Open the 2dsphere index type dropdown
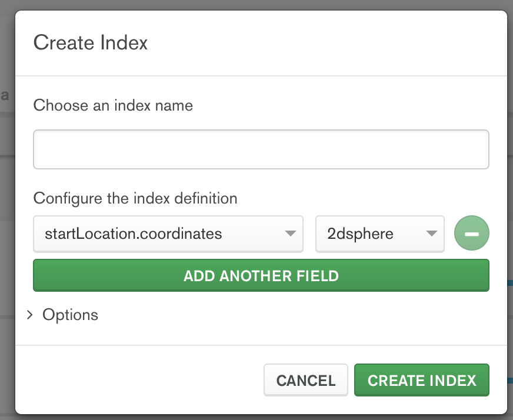This screenshot has height=420, width=513. [x=379, y=234]
